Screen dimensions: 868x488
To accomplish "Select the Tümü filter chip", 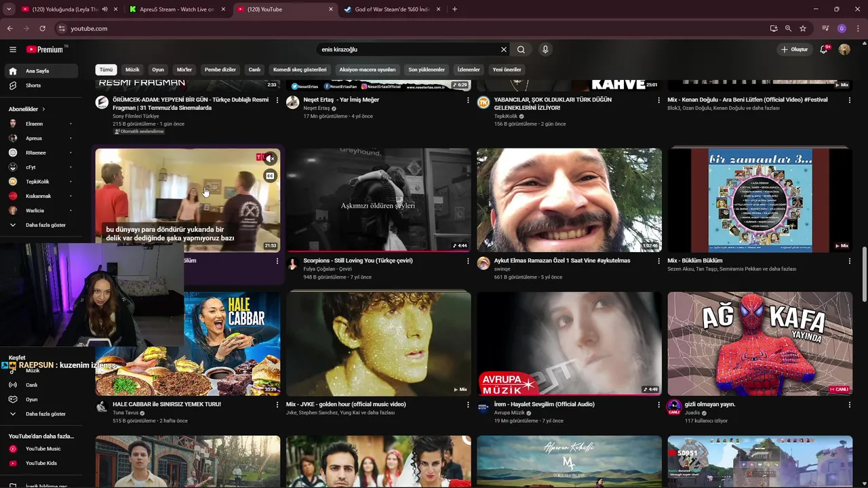I will click(106, 70).
